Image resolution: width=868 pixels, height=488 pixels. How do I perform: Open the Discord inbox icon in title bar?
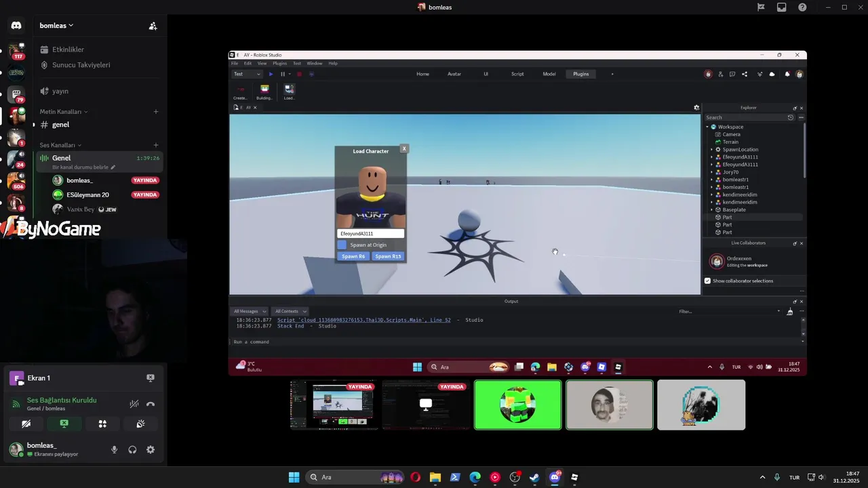[x=782, y=7]
